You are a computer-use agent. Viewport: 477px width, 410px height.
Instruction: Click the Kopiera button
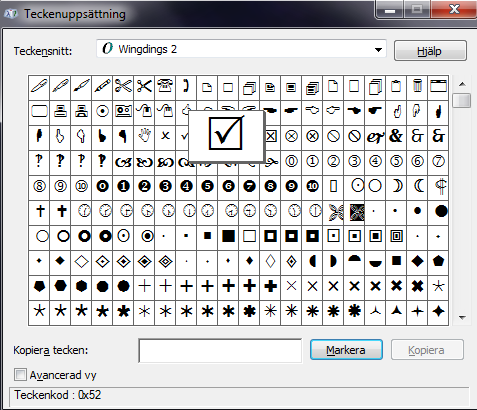427,350
